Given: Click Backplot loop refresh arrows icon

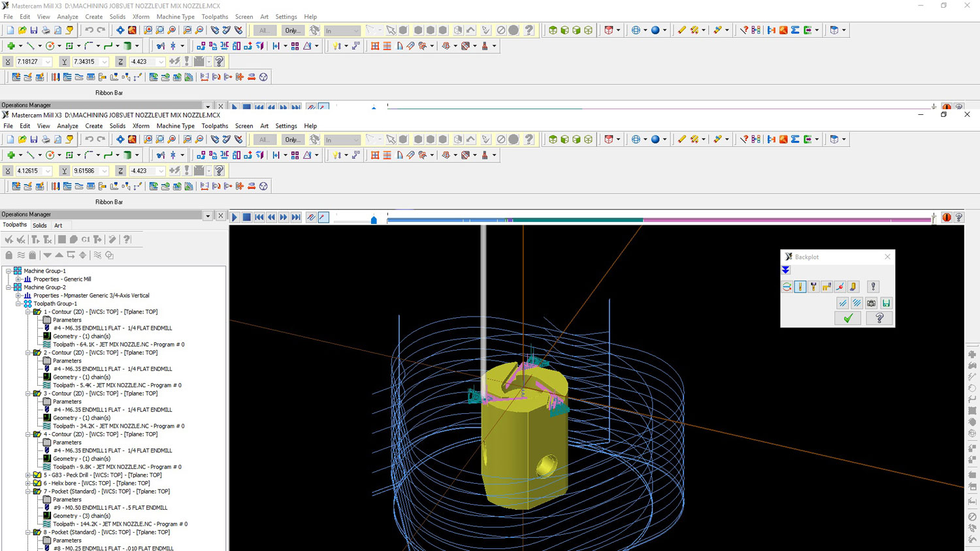Looking at the screenshot, I should click(787, 287).
